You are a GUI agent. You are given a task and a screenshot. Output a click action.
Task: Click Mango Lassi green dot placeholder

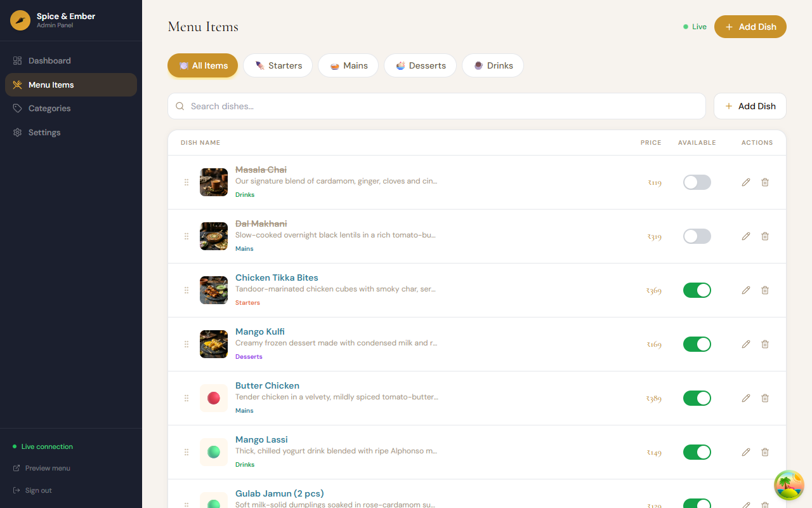(214, 452)
